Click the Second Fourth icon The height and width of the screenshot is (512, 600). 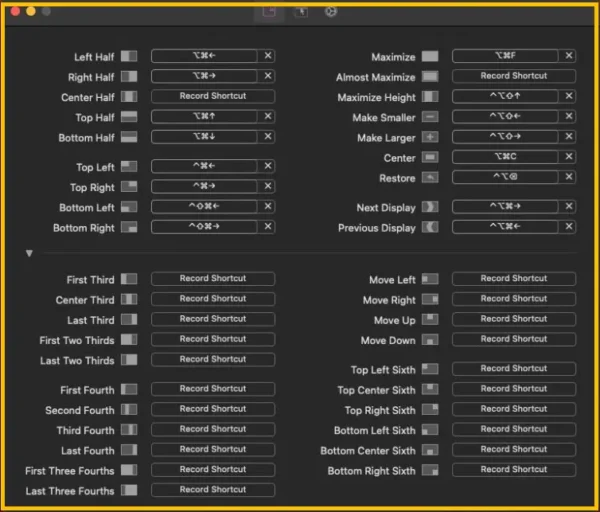pyautogui.click(x=129, y=409)
